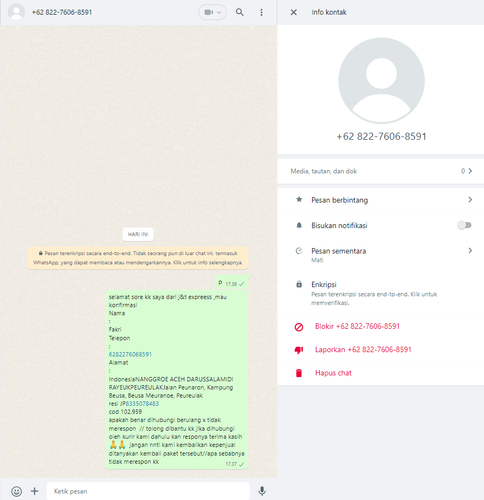
Task: Delete conversation with Hapus chat
Action: click(x=381, y=373)
